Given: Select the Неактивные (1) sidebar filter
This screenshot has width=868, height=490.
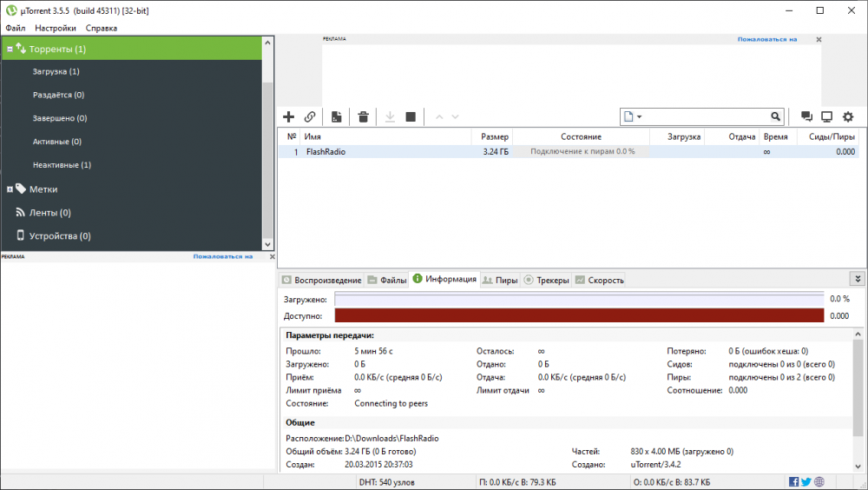Looking at the screenshot, I should point(62,165).
